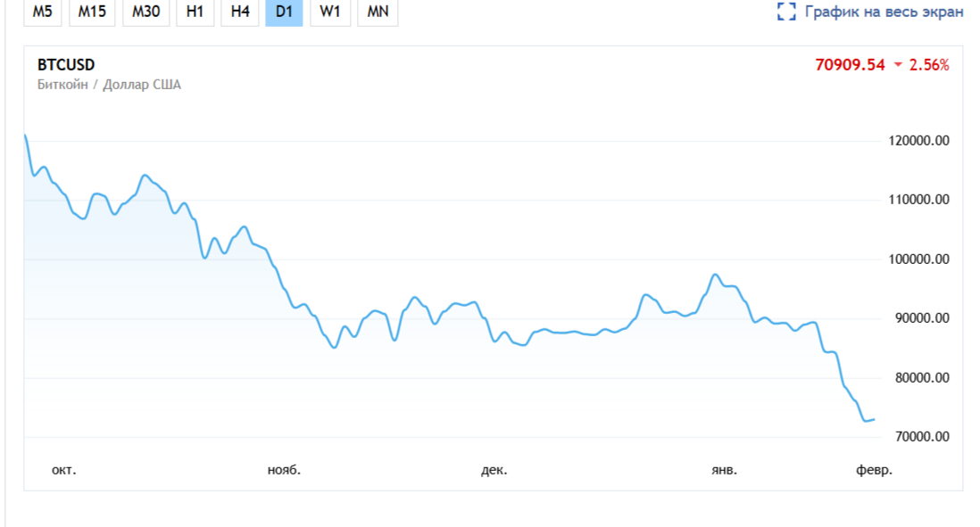Click the red down-arrow change indicator
Image resolution: width=980 pixels, height=527 pixels.
click(x=898, y=65)
